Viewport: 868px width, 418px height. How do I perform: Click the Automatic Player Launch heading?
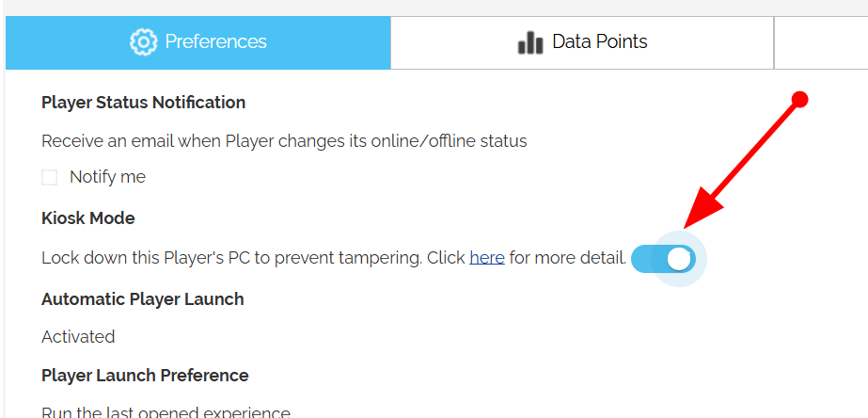143,299
